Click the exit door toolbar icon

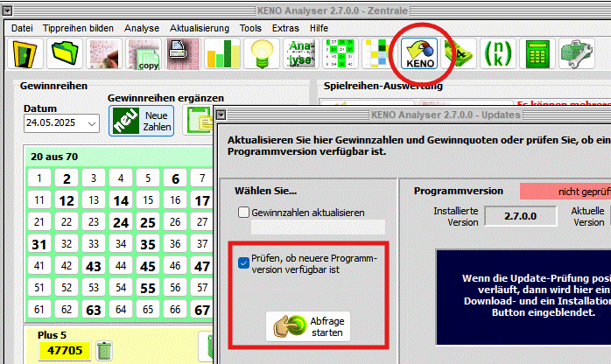[25, 53]
